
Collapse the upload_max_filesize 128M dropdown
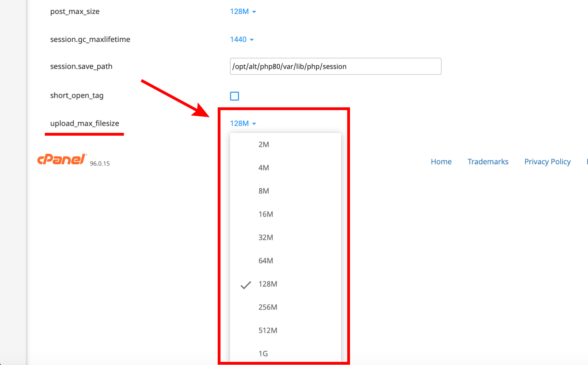coord(243,123)
